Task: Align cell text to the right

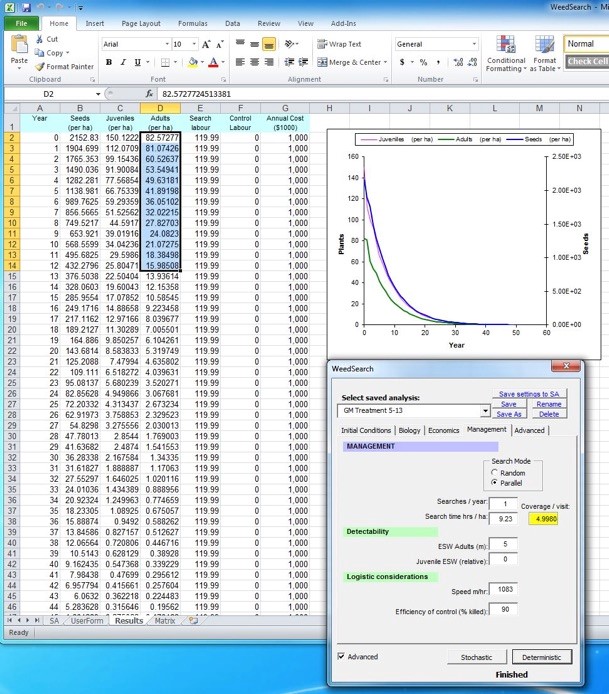Action: [x=269, y=62]
